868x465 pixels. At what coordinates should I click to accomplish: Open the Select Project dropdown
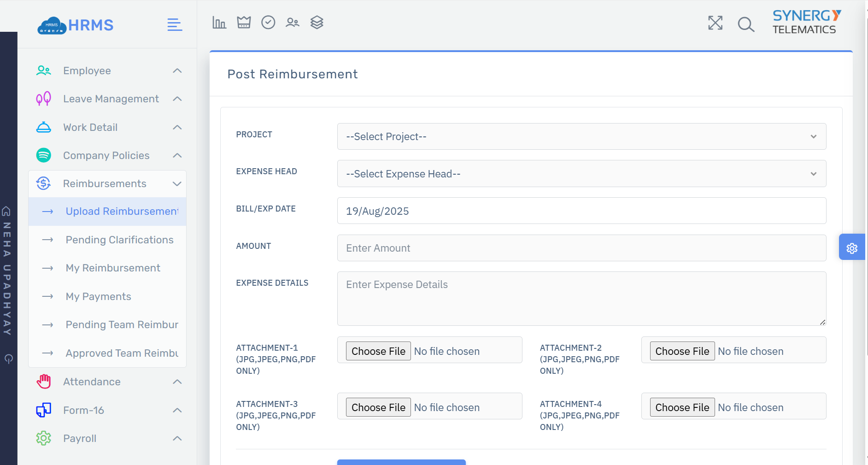tap(581, 136)
